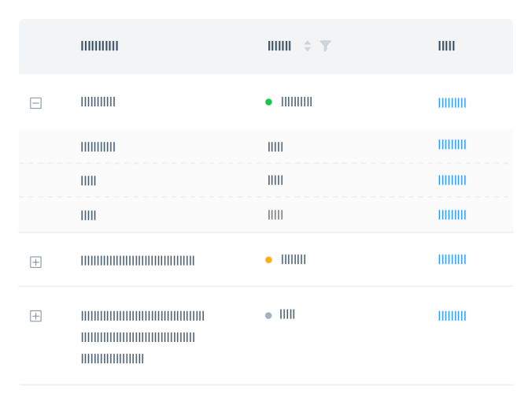Click the orange status dot
Image resolution: width=532 pixels, height=405 pixels.
tap(268, 259)
